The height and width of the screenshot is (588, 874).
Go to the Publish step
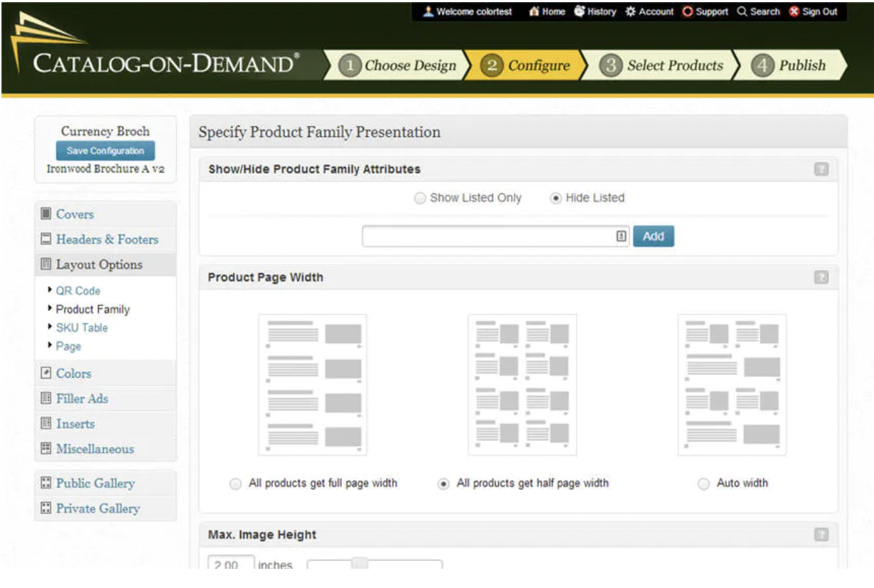790,65
